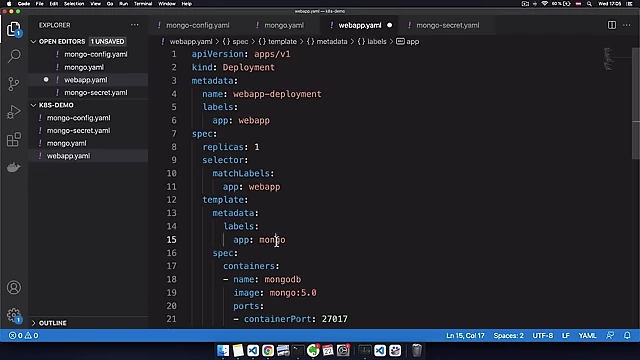
Task: Click the feedback icon in status bar
Action: click(x=610, y=336)
